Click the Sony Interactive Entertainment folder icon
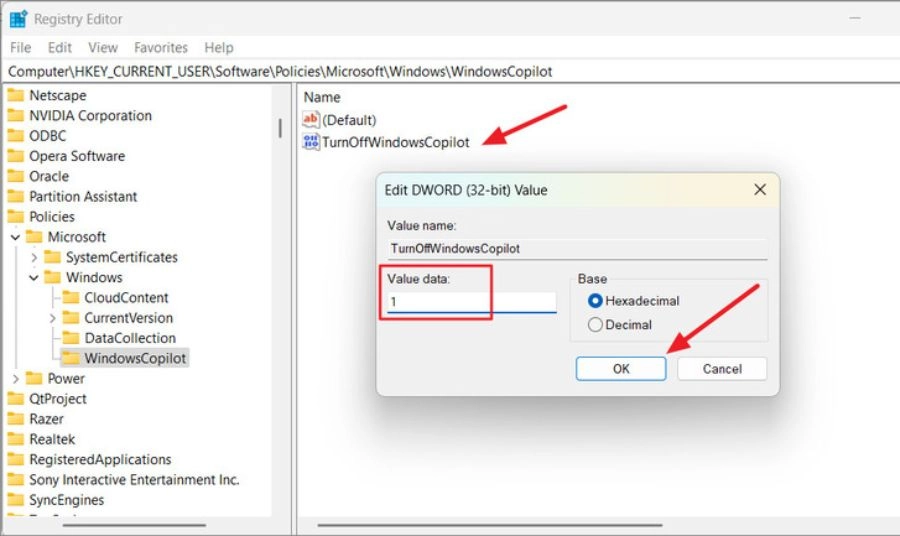The height and width of the screenshot is (536, 900). 15,479
